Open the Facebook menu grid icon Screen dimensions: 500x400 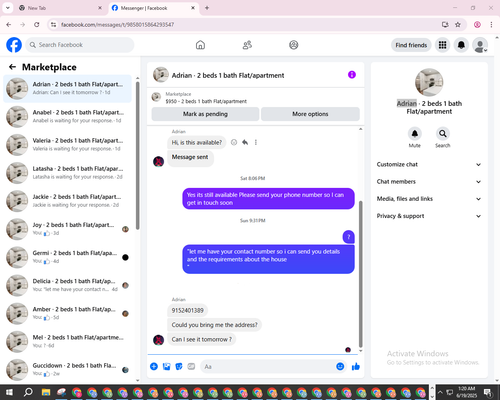pyautogui.click(x=442, y=45)
